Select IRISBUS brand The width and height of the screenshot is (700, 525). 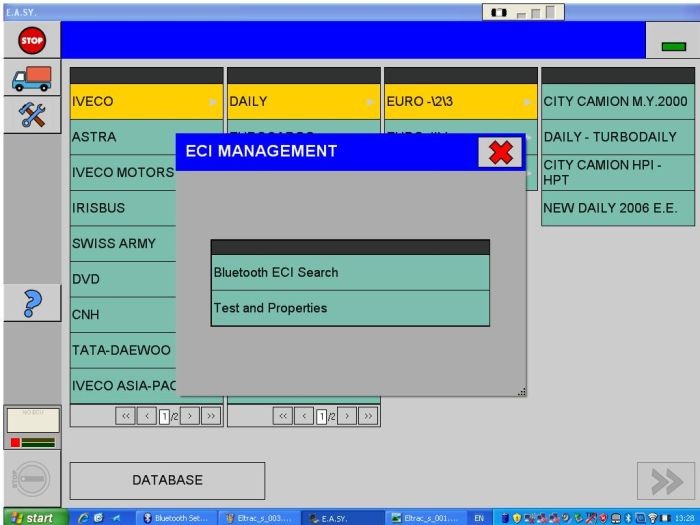(x=123, y=208)
